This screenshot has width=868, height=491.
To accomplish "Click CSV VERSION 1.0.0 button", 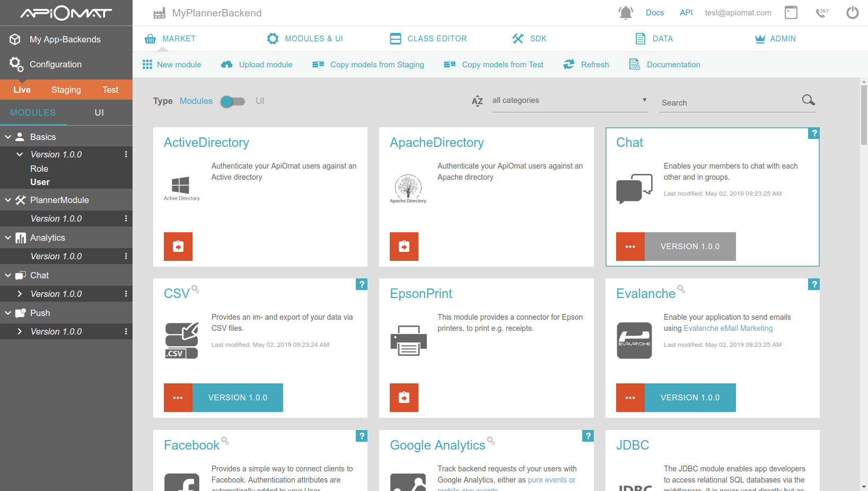I will pyautogui.click(x=238, y=398).
